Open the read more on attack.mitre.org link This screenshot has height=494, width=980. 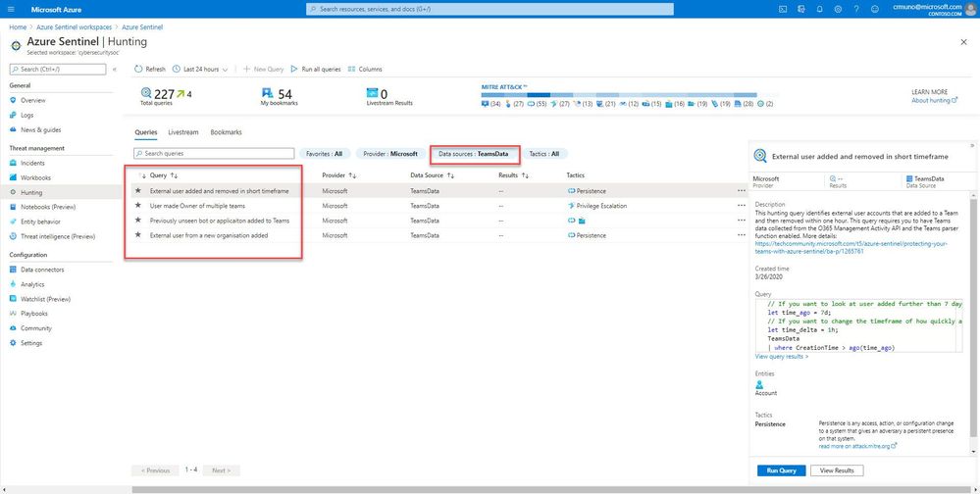point(857,446)
